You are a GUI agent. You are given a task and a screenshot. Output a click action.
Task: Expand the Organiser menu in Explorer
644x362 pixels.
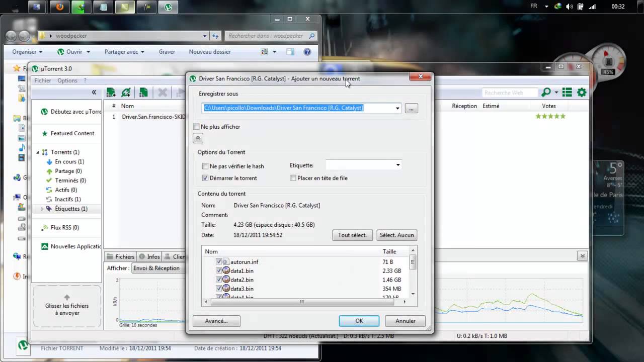coord(28,52)
